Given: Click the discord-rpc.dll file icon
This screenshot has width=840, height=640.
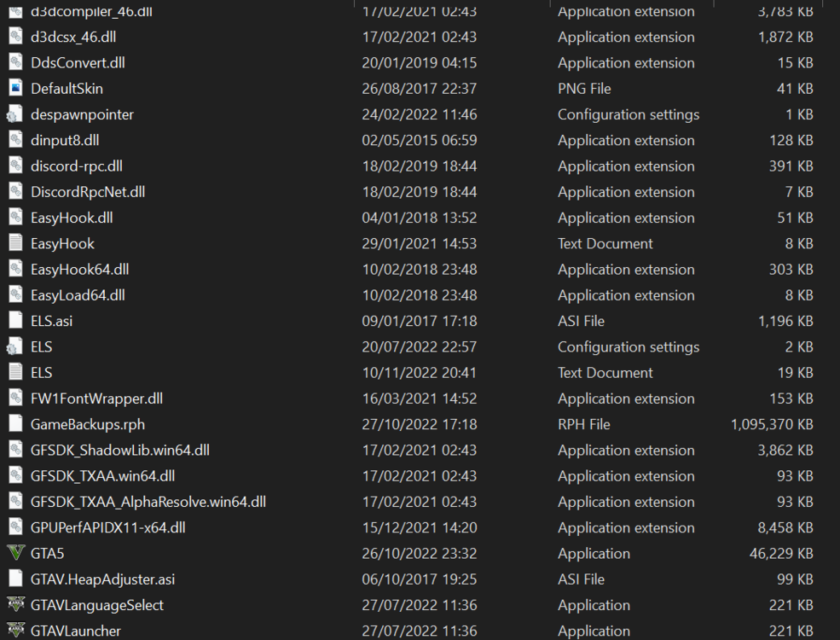Looking at the screenshot, I should [15, 166].
